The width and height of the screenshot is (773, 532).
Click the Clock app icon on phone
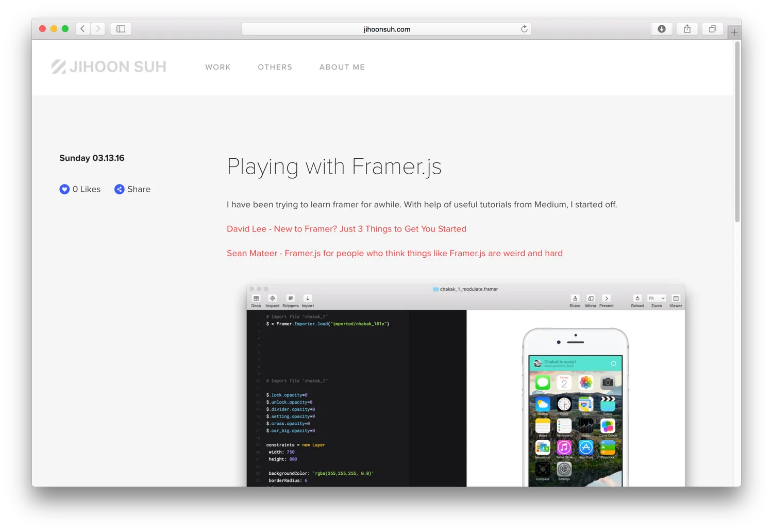pyautogui.click(x=564, y=404)
